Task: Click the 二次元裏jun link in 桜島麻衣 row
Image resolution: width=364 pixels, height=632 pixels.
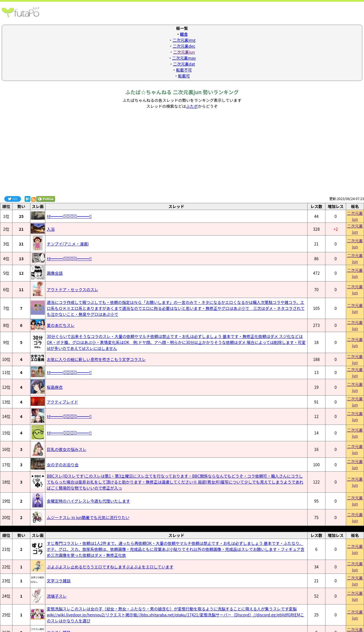Action: (355, 387)
